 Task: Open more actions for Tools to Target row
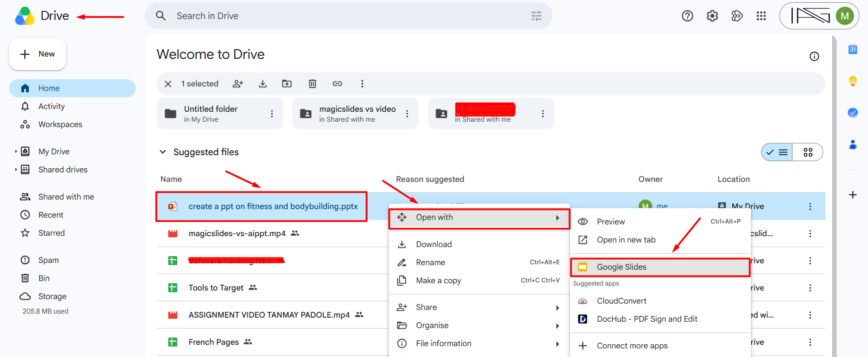point(810,288)
